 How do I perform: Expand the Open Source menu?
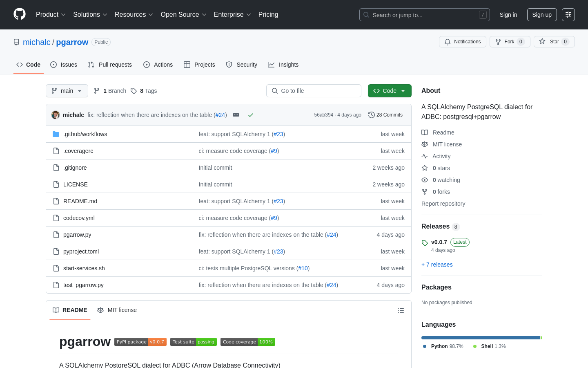184,15
